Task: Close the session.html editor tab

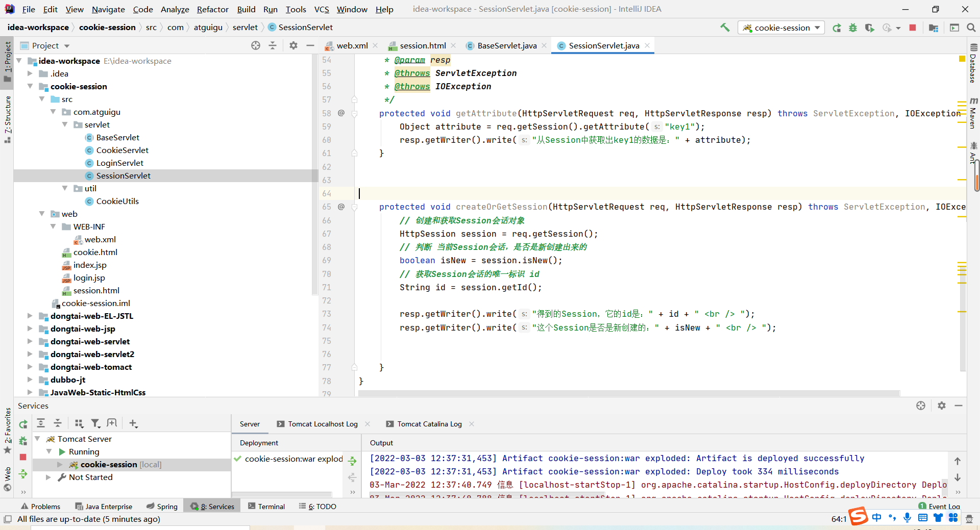Action: click(453, 45)
